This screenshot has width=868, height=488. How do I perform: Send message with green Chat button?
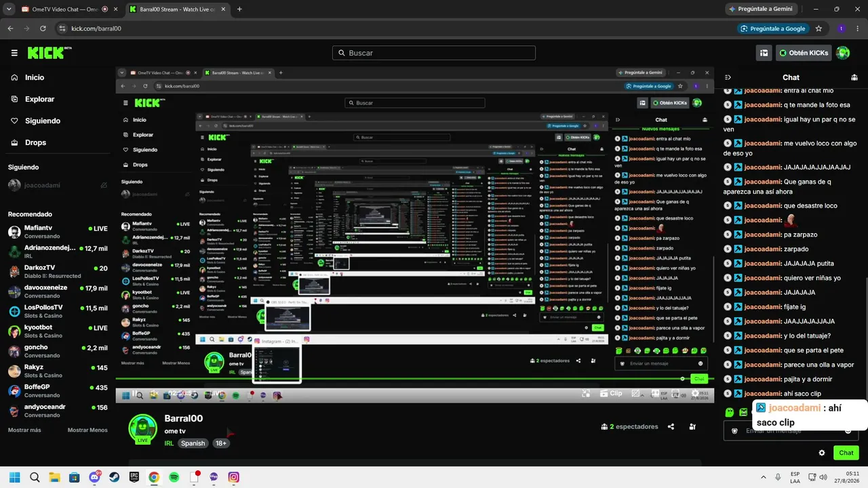846,453
